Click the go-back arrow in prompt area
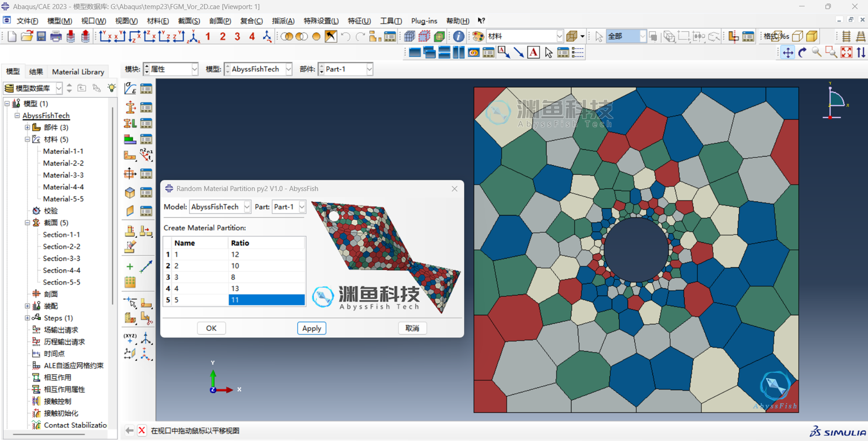Viewport: 868px width, 441px height. click(x=129, y=431)
